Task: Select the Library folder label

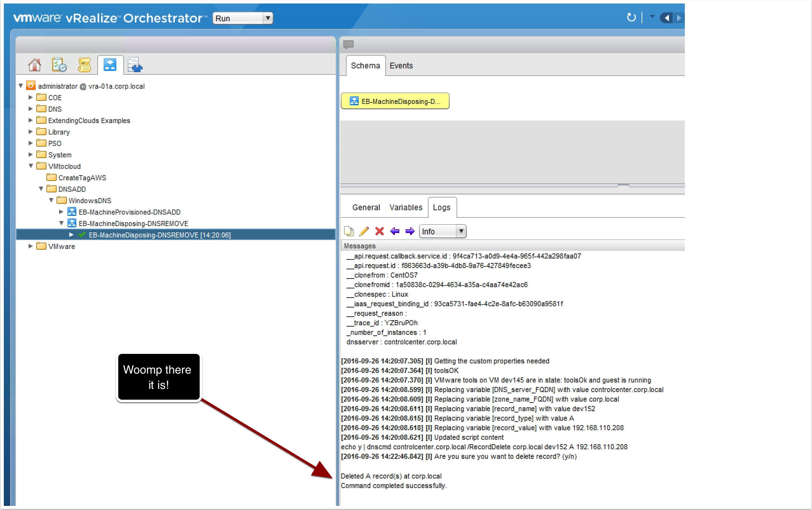Action: (x=59, y=132)
